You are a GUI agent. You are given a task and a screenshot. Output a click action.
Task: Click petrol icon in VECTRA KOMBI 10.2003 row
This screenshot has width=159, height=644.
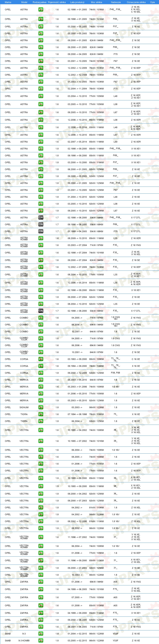tap(41, 575)
